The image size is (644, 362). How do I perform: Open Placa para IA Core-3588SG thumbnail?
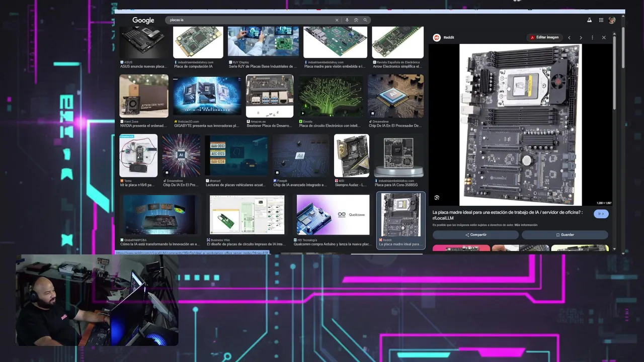tap(398, 155)
